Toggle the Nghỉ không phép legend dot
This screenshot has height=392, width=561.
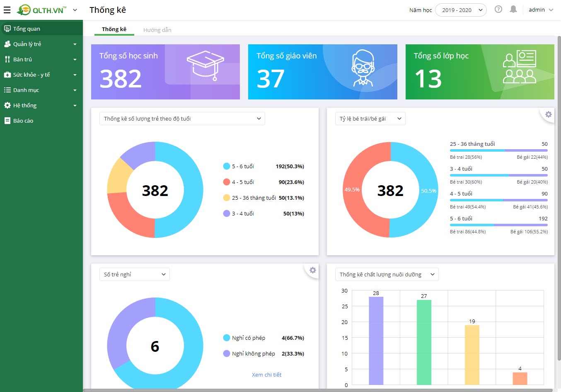(227, 353)
